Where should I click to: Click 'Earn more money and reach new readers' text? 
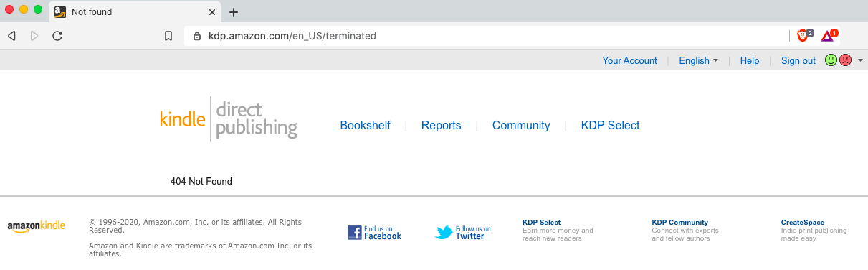(558, 234)
